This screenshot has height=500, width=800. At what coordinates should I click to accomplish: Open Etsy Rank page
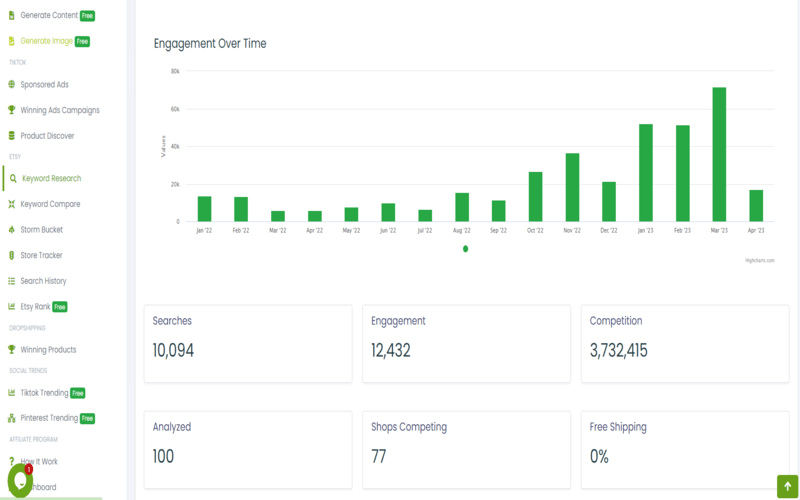35,307
